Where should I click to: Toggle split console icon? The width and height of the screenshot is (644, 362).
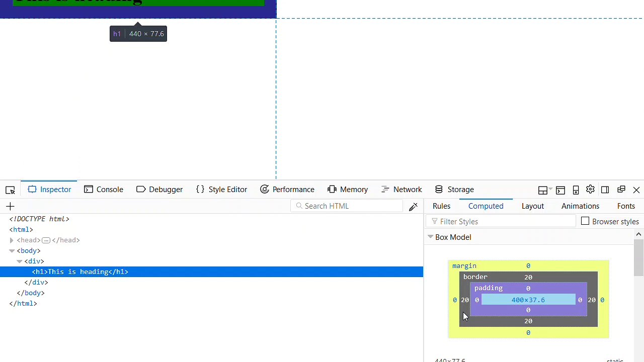560,190
